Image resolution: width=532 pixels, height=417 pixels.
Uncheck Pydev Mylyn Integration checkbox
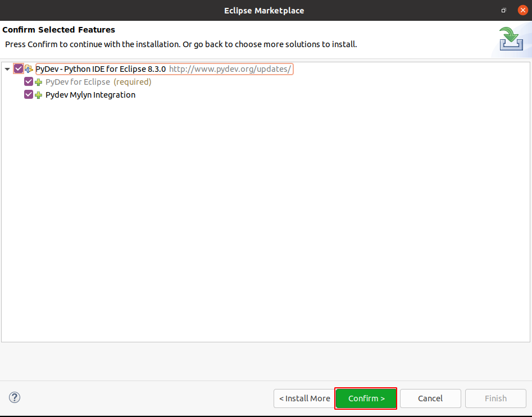coord(29,95)
